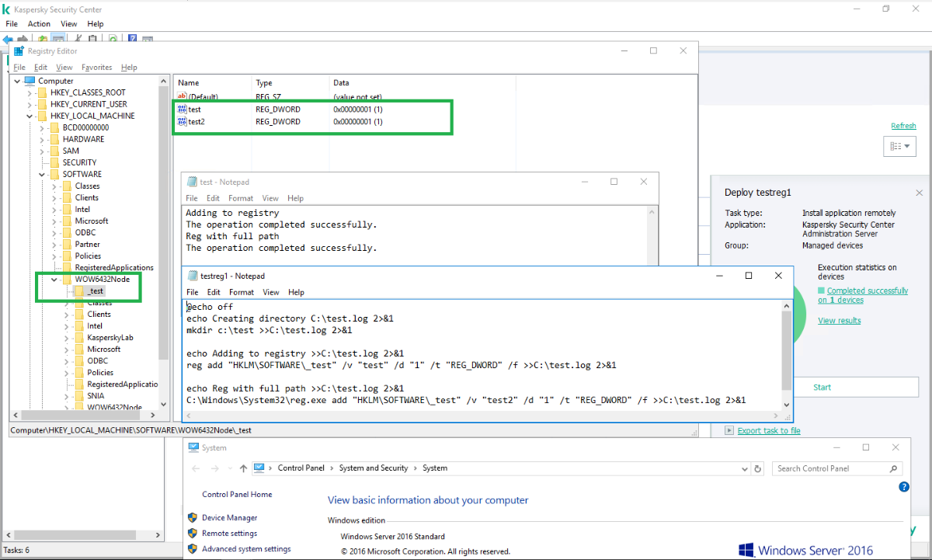Click the Kaspersky back arrow toolbar icon
The width and height of the screenshot is (932, 560).
click(x=9, y=38)
